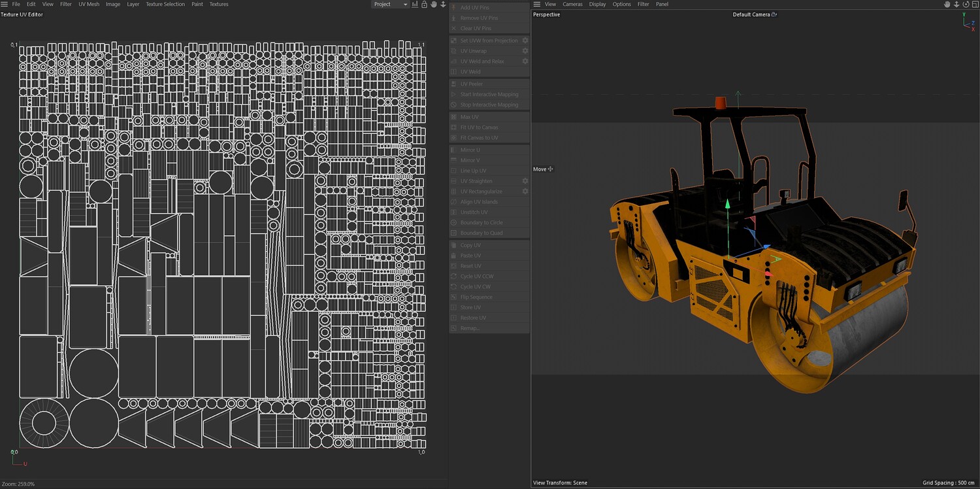The height and width of the screenshot is (489, 980).
Task: Click the Remap... command
Action: tap(489, 328)
